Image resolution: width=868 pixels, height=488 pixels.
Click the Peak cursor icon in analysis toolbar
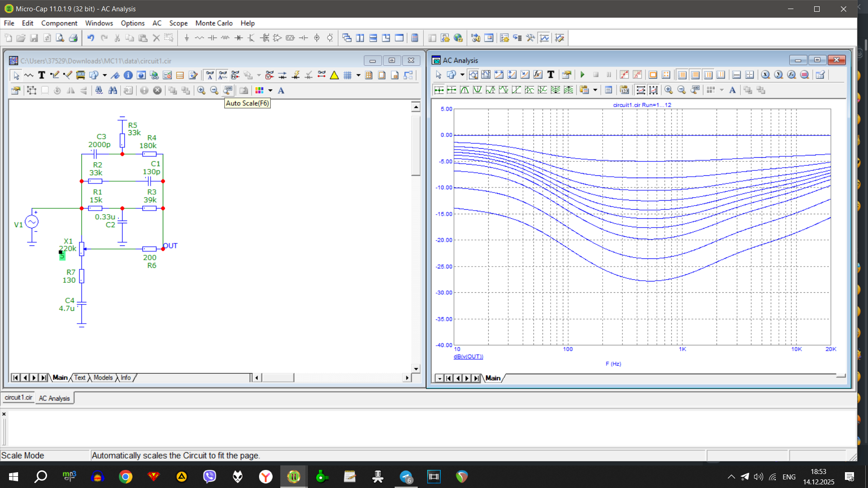click(464, 90)
